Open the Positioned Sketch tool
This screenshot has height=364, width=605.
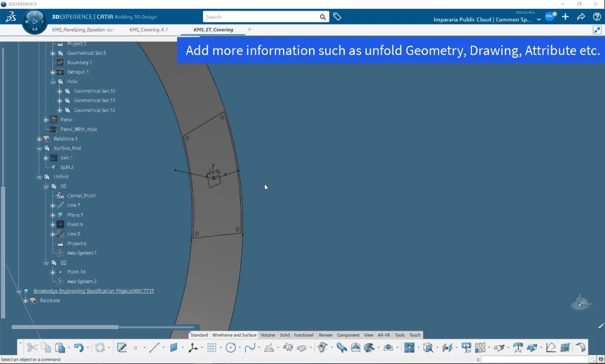click(x=122, y=348)
